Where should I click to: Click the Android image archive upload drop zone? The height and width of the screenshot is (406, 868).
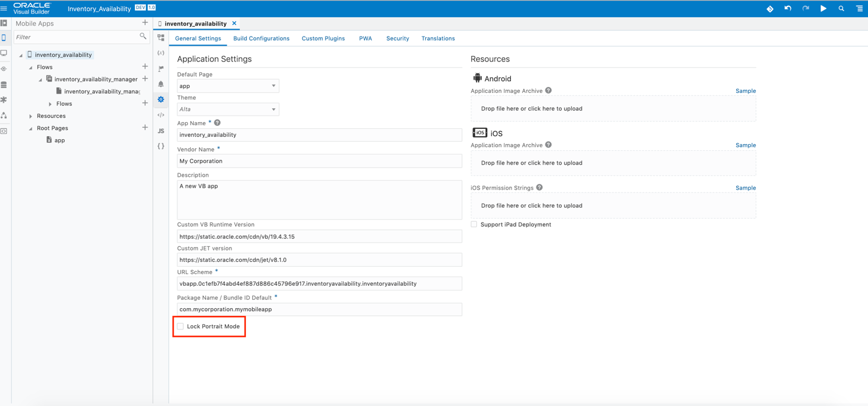[x=613, y=109]
